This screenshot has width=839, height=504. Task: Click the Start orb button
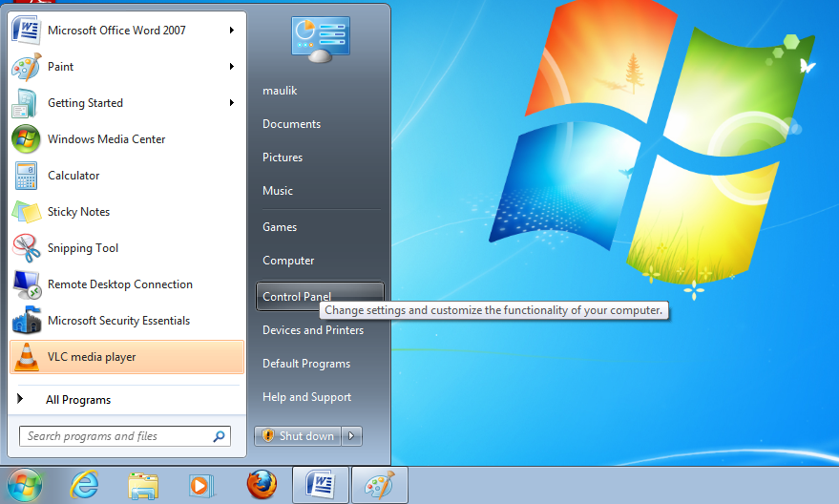24,485
